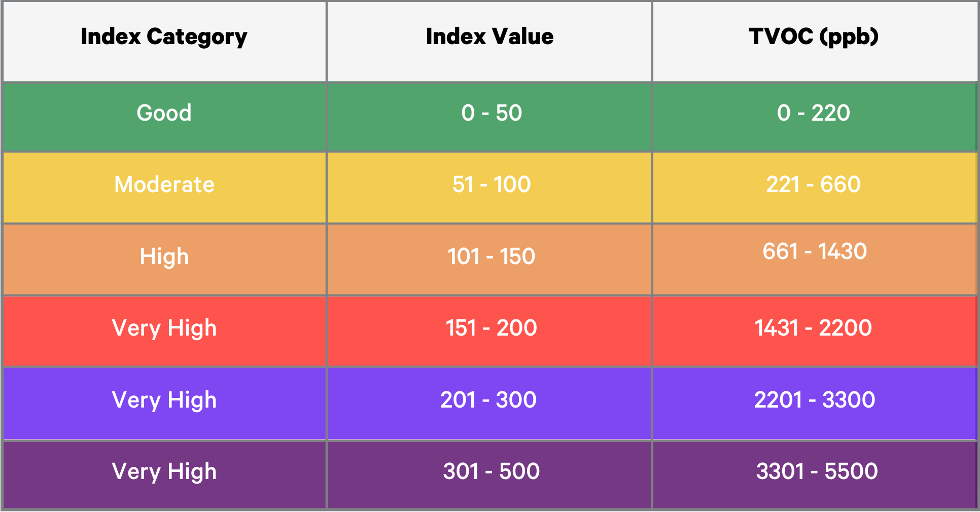
Task: Select the 51 - 100 index value cell
Action: 491,185
